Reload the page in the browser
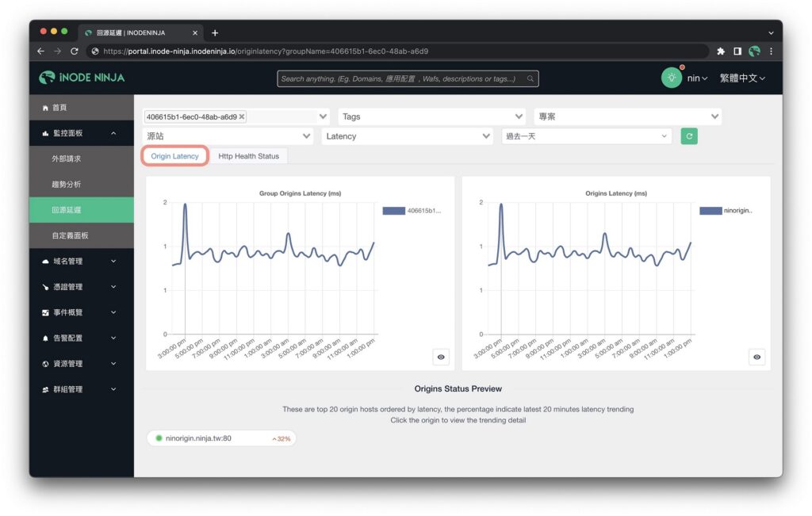 [75, 52]
